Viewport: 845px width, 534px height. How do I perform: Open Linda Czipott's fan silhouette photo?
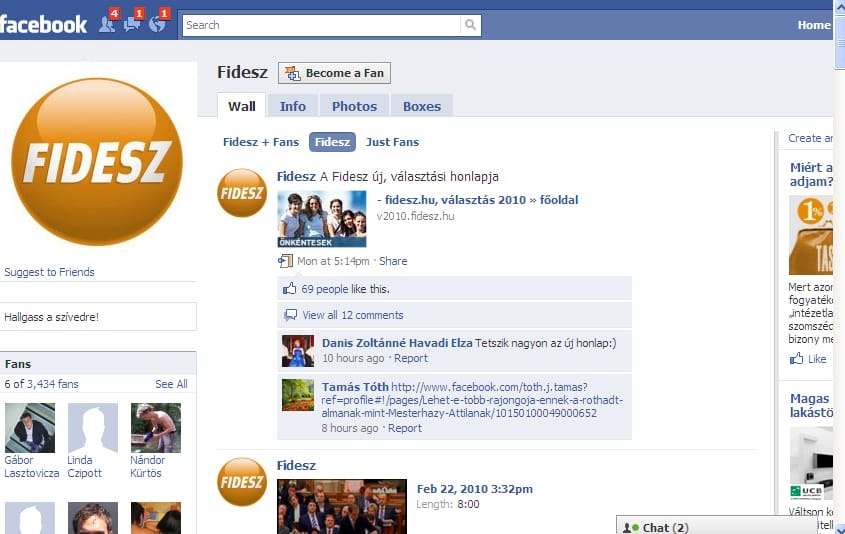tap(93, 428)
